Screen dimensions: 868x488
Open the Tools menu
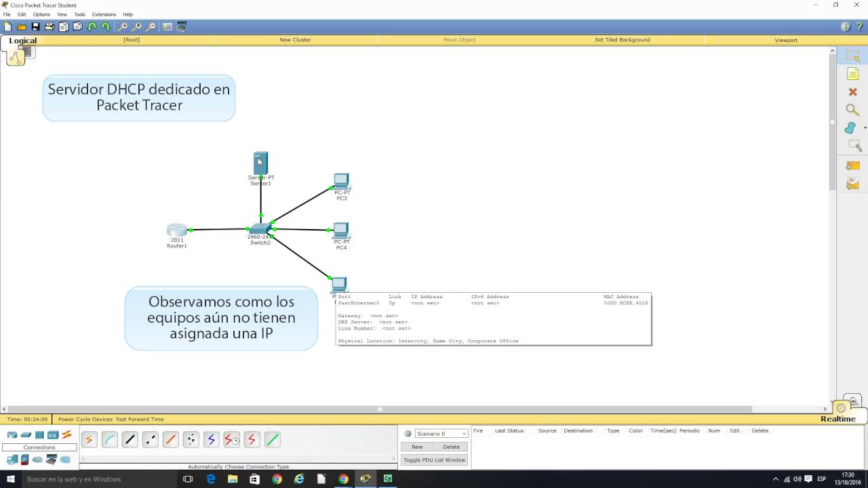[79, 14]
